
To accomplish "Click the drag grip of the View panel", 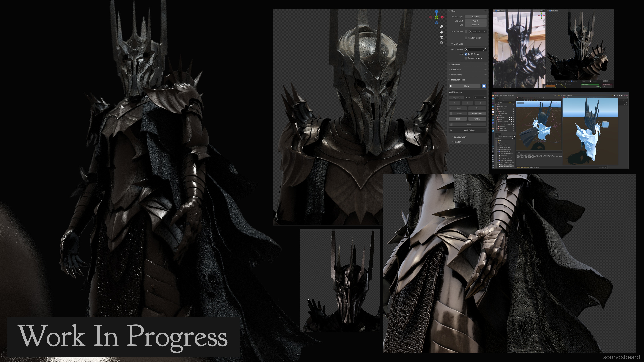I will [486, 11].
